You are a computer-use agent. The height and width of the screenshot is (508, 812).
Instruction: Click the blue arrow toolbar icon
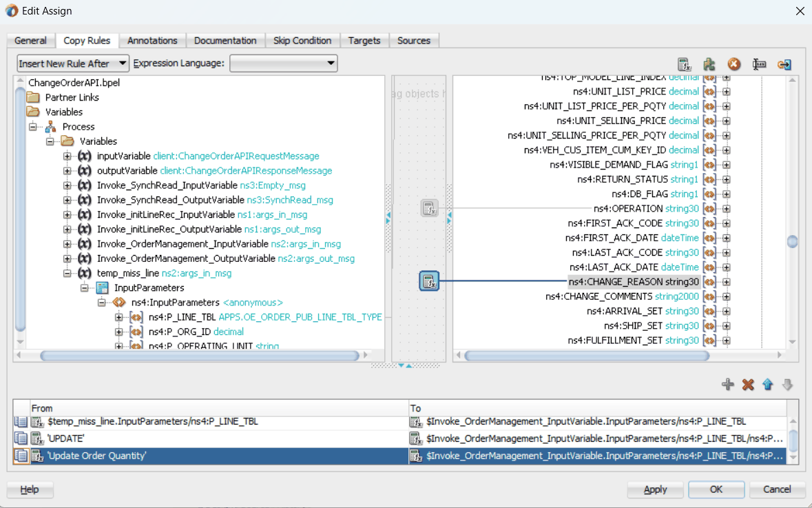pos(784,64)
